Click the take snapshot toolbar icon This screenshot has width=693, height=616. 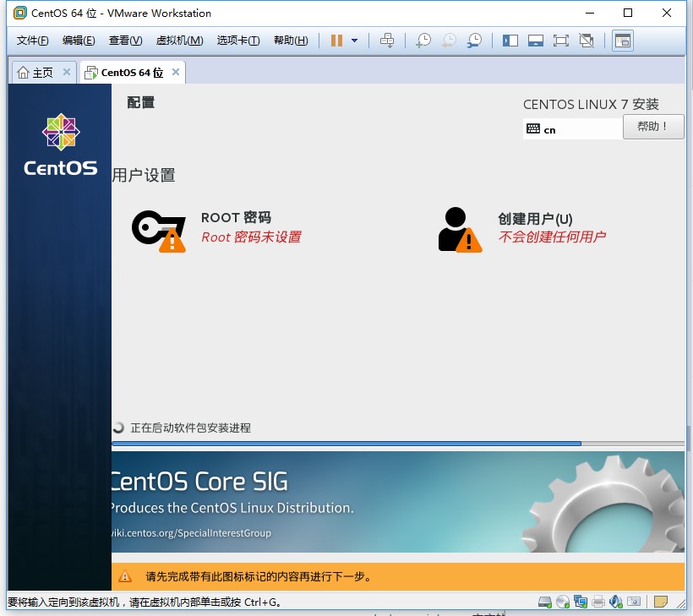tap(423, 41)
